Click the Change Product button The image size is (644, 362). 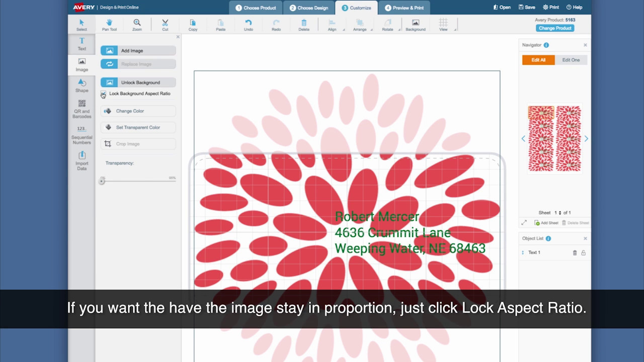[x=555, y=28]
